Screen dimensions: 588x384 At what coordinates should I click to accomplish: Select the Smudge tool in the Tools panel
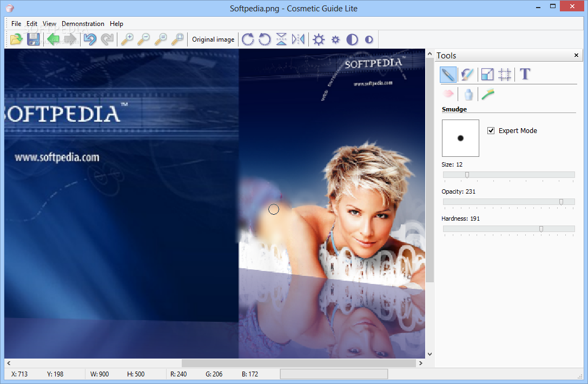448,74
